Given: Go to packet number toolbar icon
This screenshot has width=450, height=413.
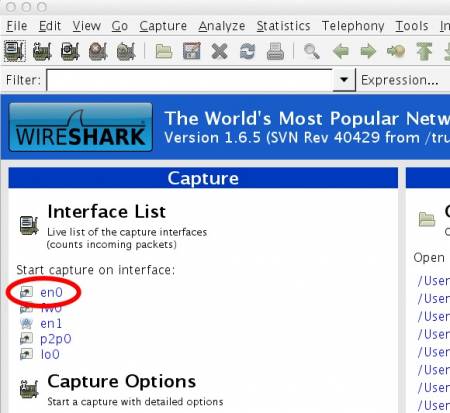Looking at the screenshot, I should click(x=396, y=51).
